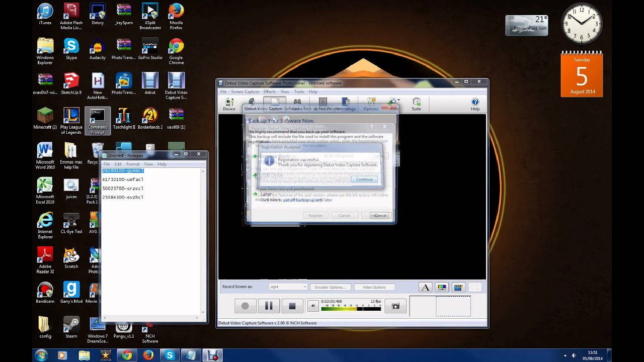Open the Edit menu in Notepad
644x362 pixels.
118,164
